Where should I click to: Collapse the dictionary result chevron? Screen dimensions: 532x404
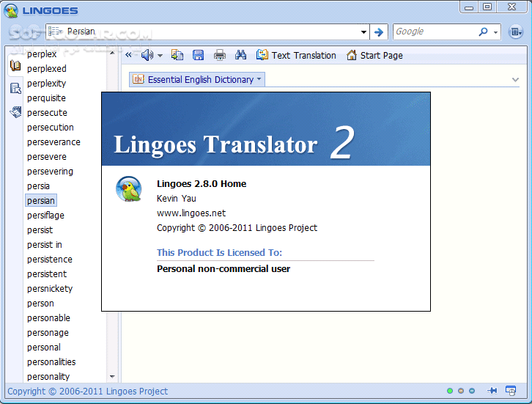point(515,80)
